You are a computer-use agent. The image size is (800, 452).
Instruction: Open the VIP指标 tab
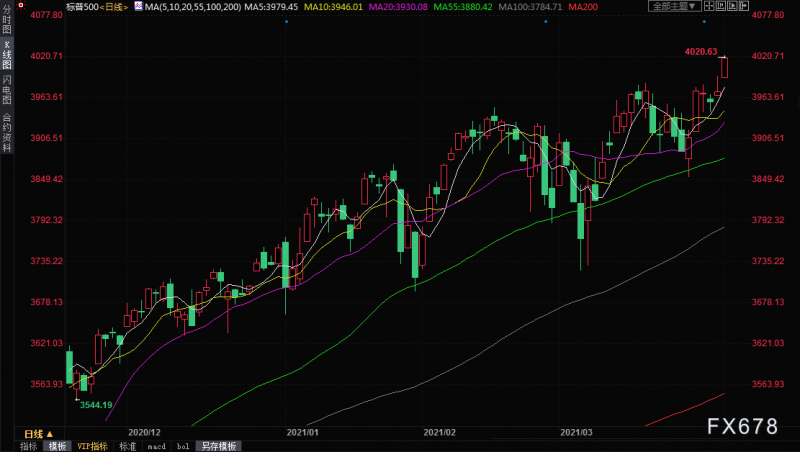[x=92, y=446]
